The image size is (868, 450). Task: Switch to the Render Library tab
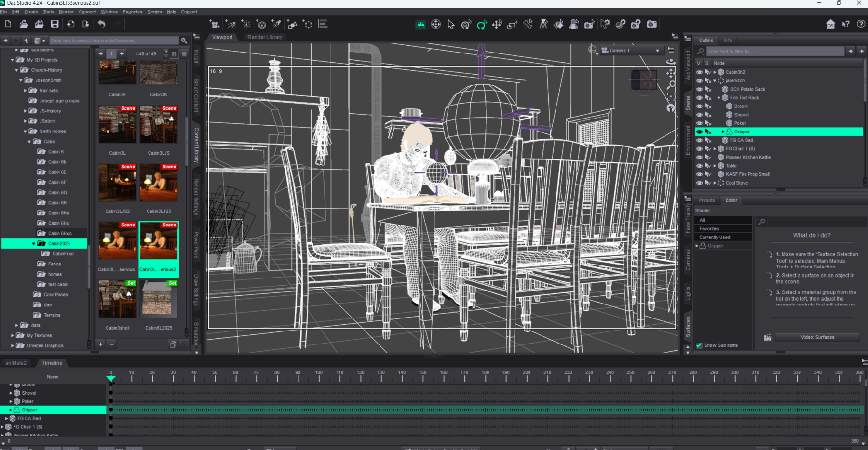(265, 37)
